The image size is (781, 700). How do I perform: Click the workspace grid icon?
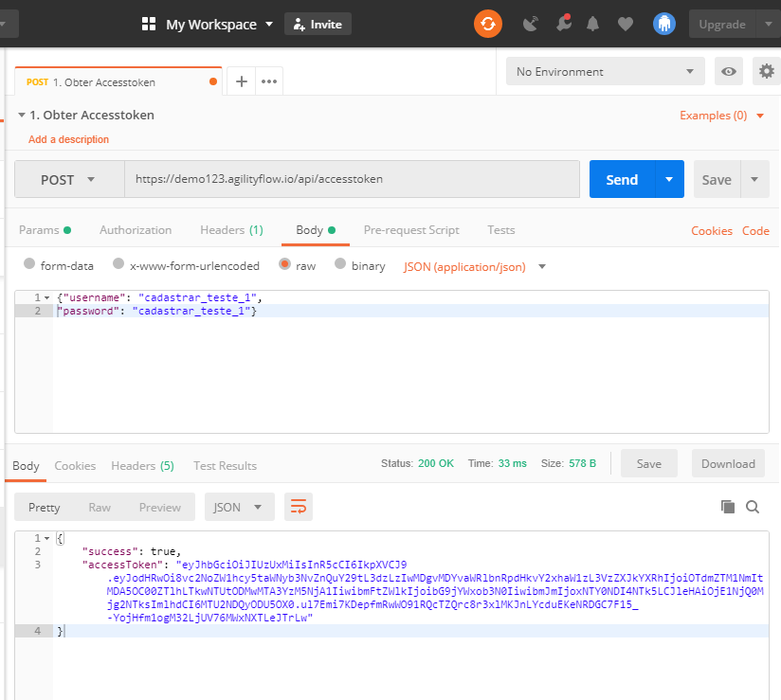[149, 24]
